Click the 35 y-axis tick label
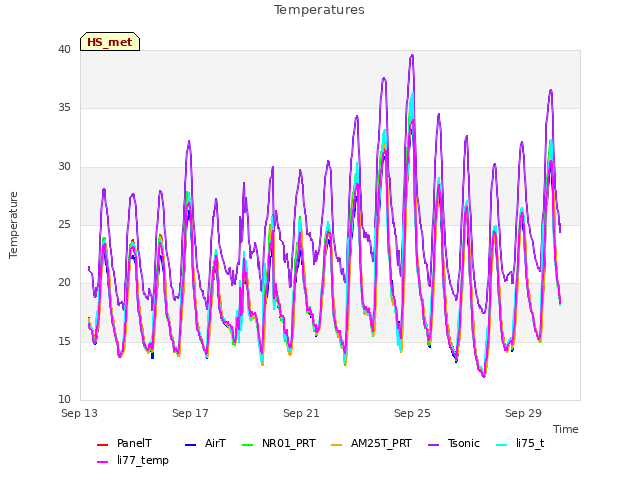This screenshot has height=480, width=640. [x=64, y=108]
